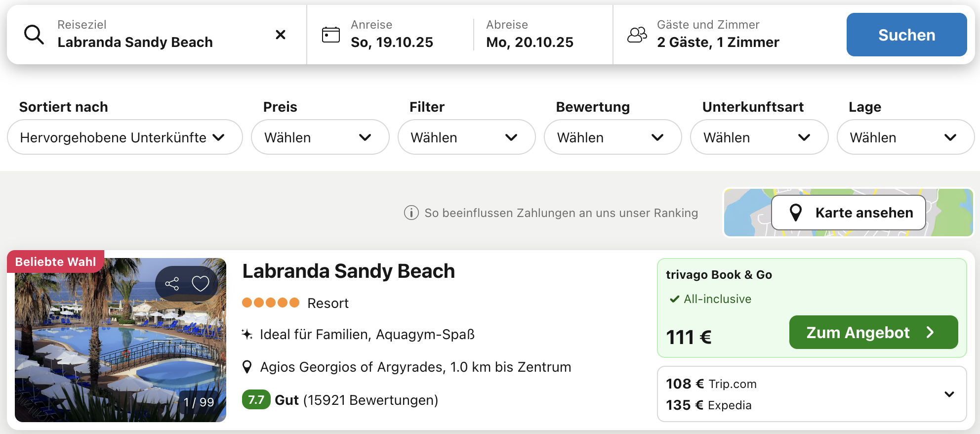Click the sparkle highlights icon
Image resolution: width=980 pixels, height=434 pixels.
(x=247, y=335)
